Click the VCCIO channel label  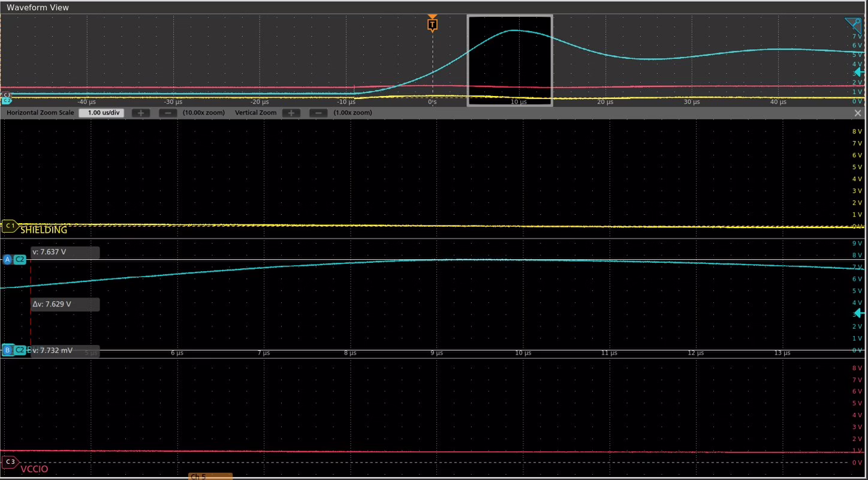pos(34,469)
